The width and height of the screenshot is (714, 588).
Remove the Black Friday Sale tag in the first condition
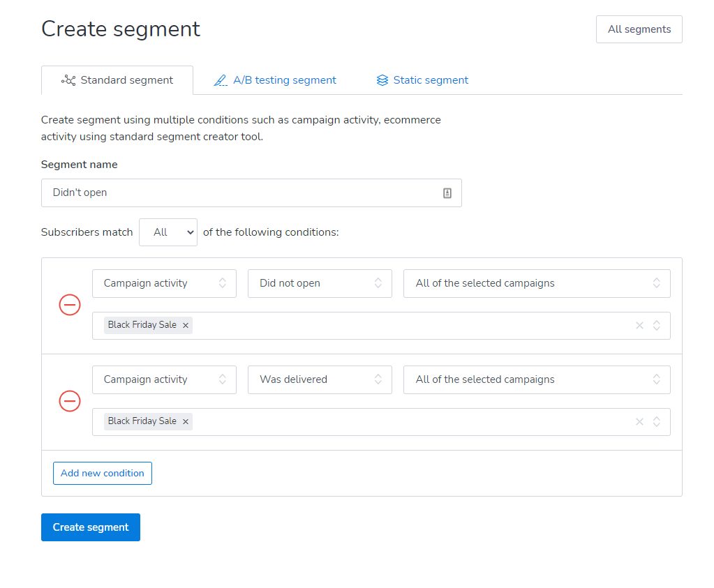[186, 325]
